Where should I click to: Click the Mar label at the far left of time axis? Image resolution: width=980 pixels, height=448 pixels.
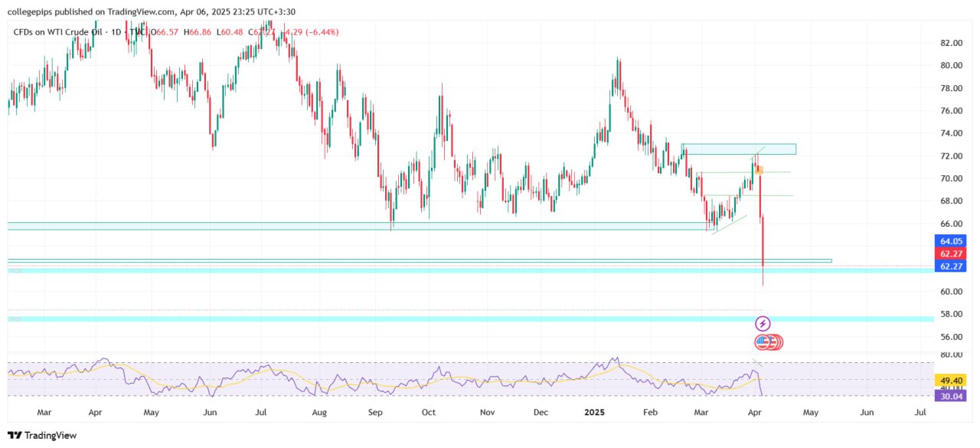click(x=44, y=412)
